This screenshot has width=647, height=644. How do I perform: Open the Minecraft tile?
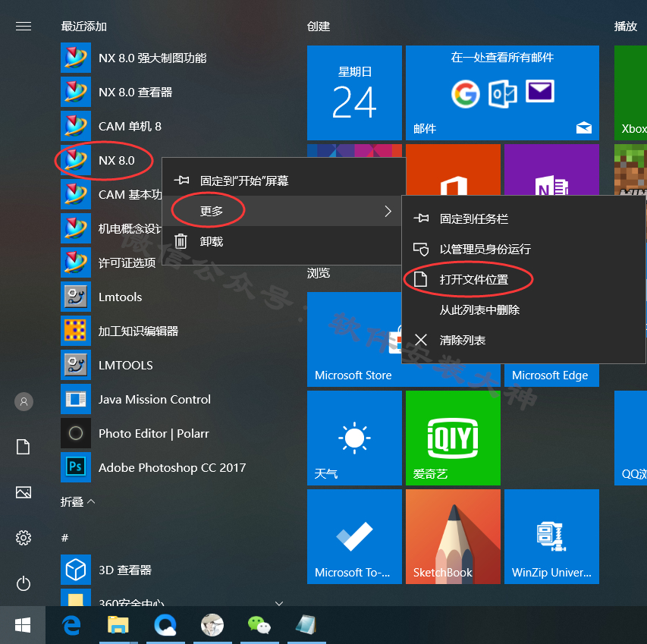(630, 170)
